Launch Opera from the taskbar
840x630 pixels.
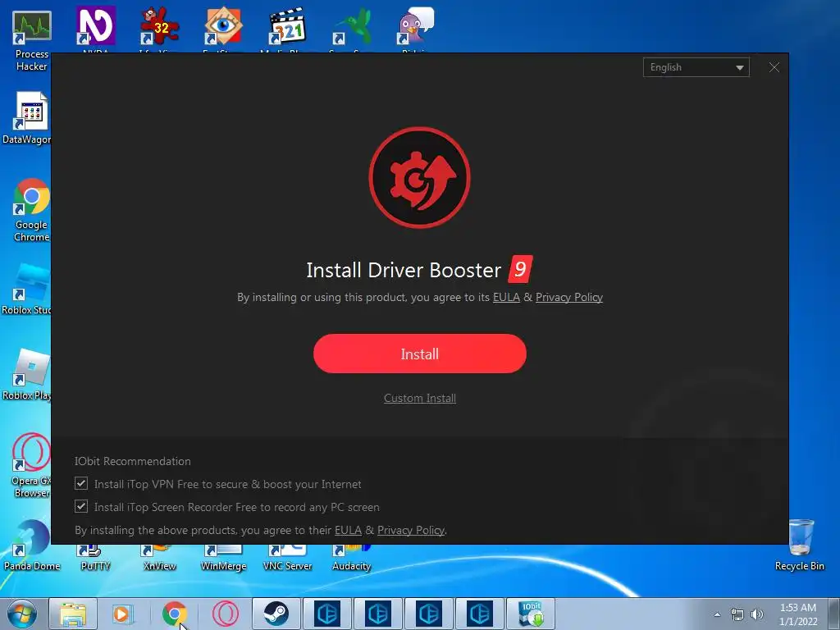point(225,614)
